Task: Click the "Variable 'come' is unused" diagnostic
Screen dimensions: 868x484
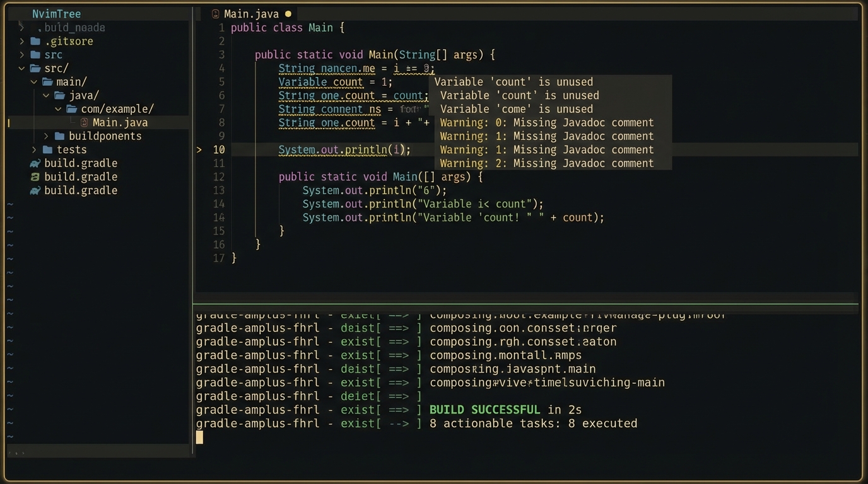Action: 520,109
